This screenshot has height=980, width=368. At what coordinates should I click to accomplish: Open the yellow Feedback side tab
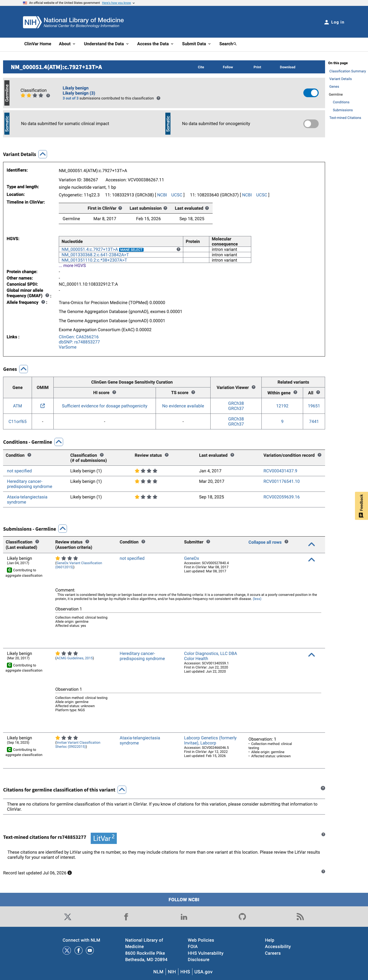tap(362, 506)
